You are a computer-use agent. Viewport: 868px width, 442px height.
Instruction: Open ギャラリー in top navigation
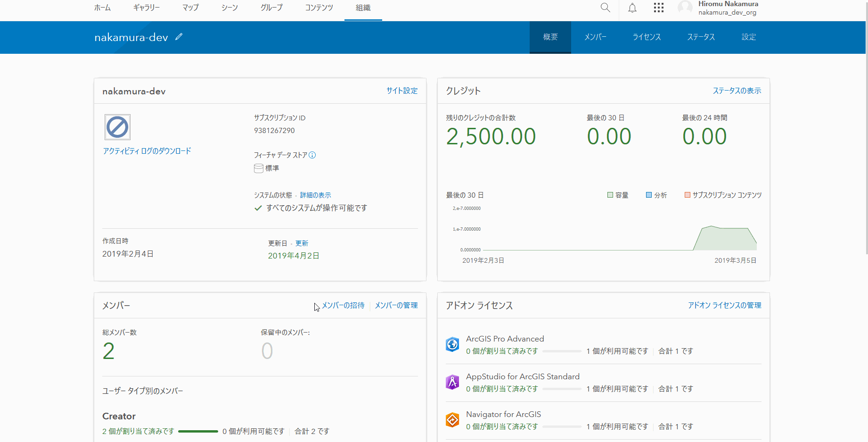click(x=147, y=8)
